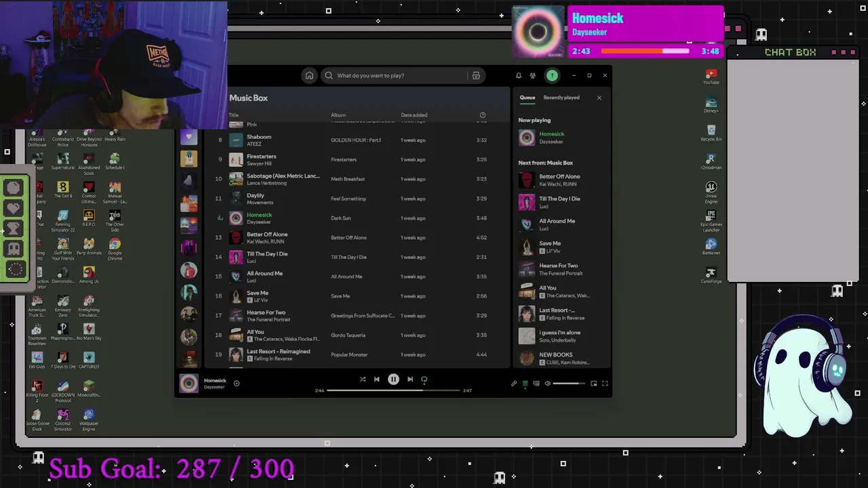Toggle the repeat button in the player
Screen dimensions: 868x488
click(425, 380)
